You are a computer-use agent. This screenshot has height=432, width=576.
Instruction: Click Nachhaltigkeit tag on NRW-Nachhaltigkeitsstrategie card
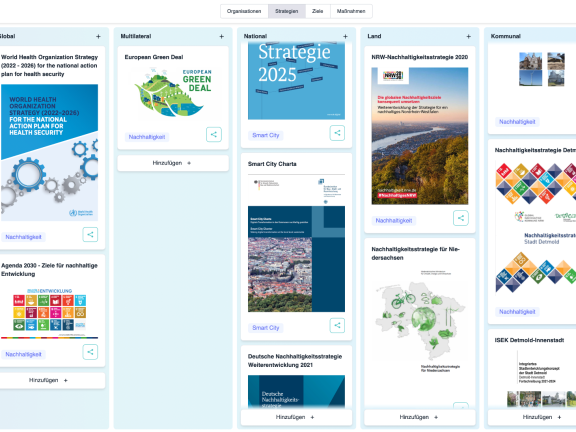pyautogui.click(x=394, y=220)
